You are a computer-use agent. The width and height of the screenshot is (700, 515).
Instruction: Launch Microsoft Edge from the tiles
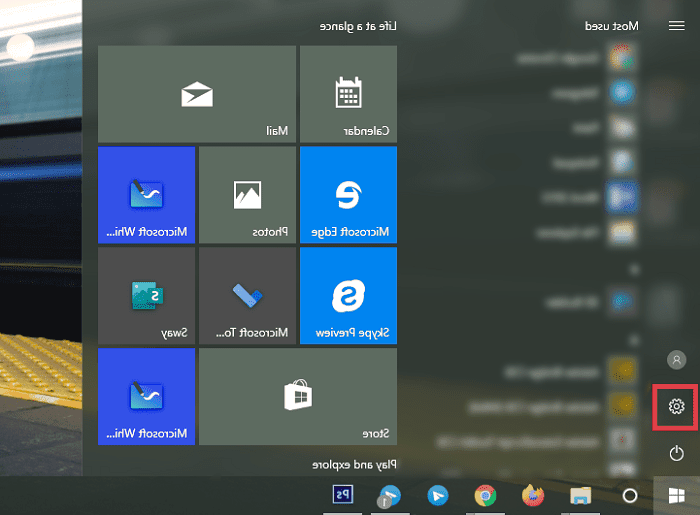(x=348, y=194)
